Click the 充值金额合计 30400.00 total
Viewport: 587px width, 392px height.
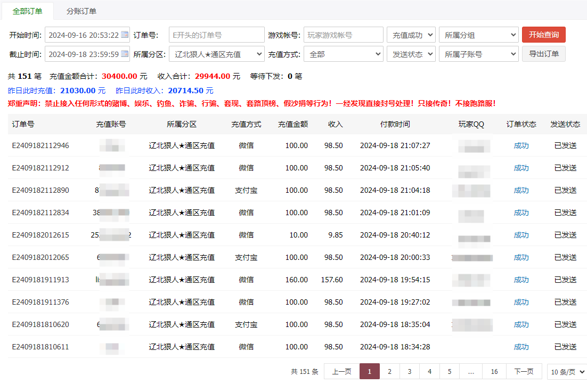(119, 76)
